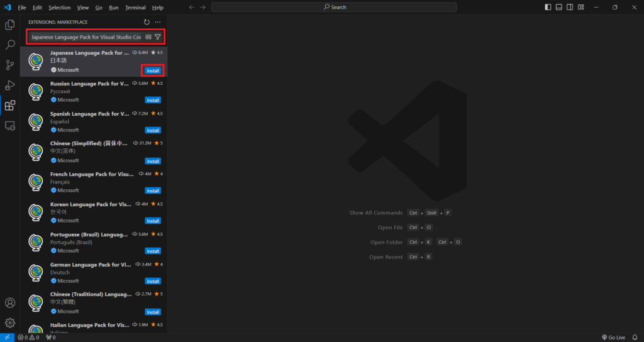Select the Korean Language Pack extension entry

pyautogui.click(x=91, y=212)
